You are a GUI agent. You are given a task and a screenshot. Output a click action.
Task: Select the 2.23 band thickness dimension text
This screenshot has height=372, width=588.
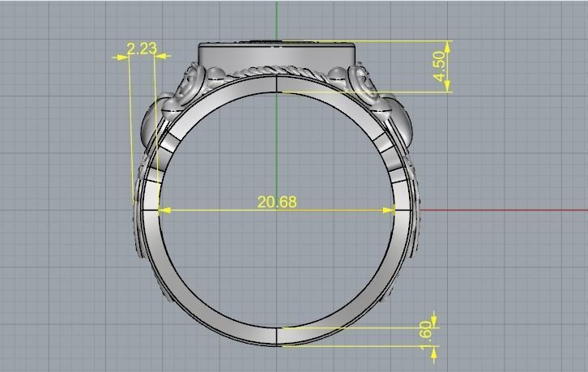coord(142,49)
